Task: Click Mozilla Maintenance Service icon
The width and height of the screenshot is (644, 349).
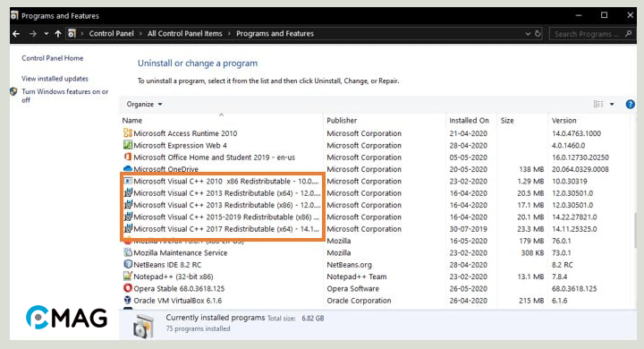Action: [128, 252]
